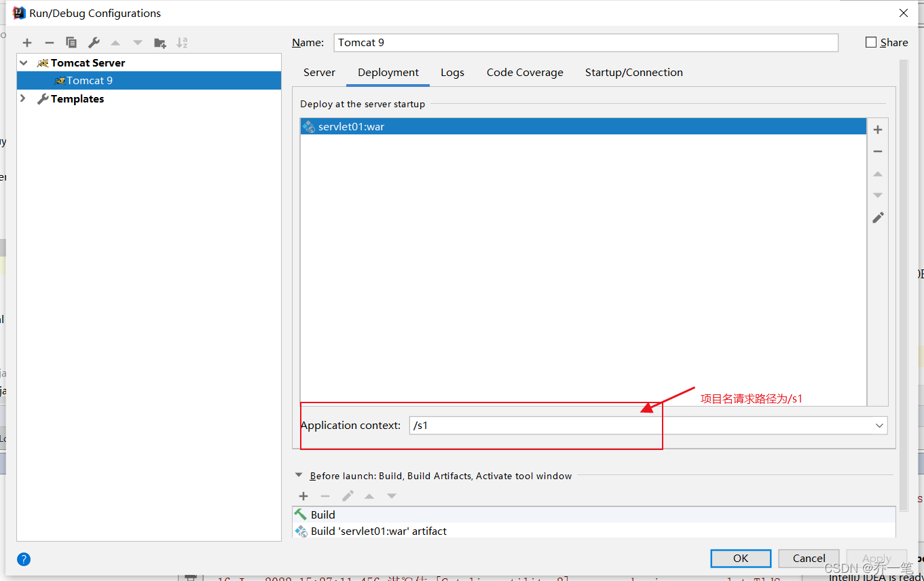
Task: Select the Build task row
Action: click(594, 514)
